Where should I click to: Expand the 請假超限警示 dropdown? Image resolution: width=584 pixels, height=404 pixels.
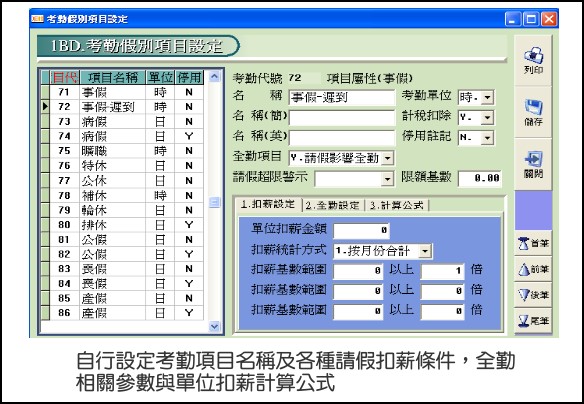pyautogui.click(x=387, y=179)
